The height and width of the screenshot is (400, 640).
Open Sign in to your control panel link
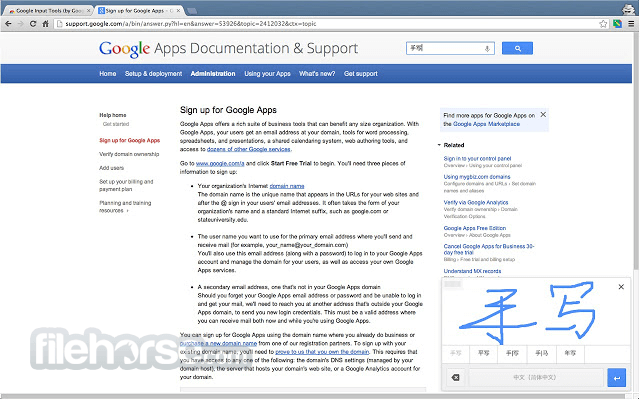[477, 159]
